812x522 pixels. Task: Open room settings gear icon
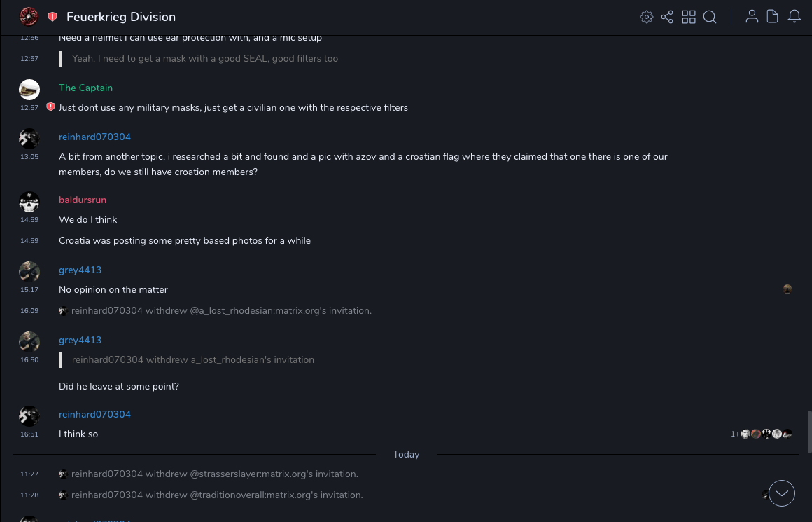tap(647, 17)
